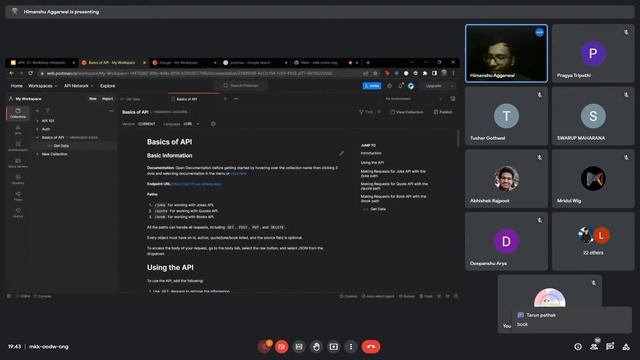Open the Endpoint URL link
640x360 pixels.
(197, 184)
